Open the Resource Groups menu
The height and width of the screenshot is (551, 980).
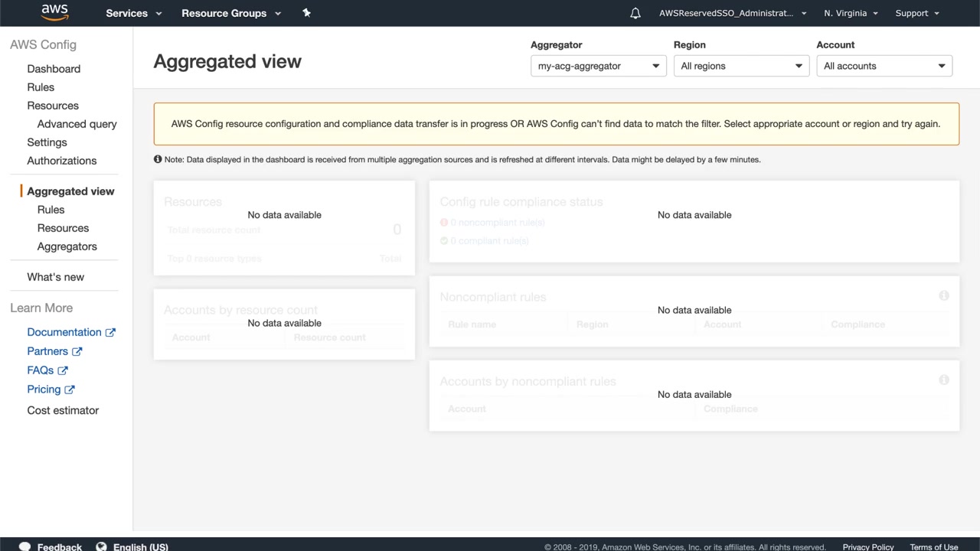[231, 13]
